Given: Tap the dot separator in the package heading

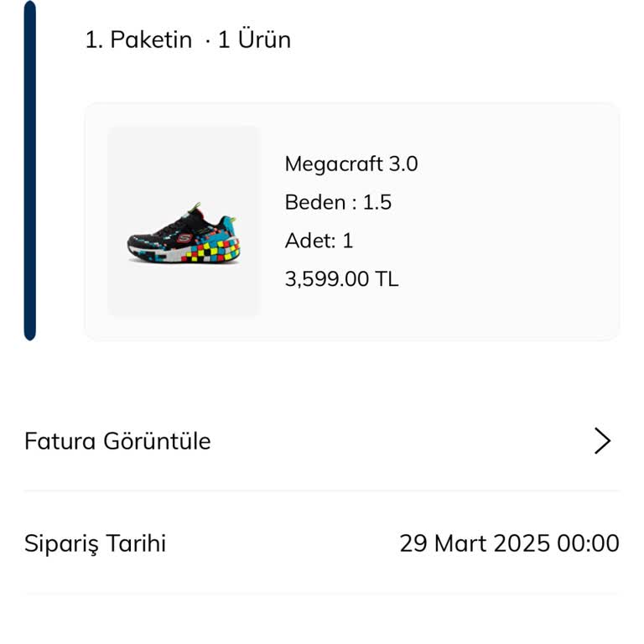Looking at the screenshot, I should [207, 40].
